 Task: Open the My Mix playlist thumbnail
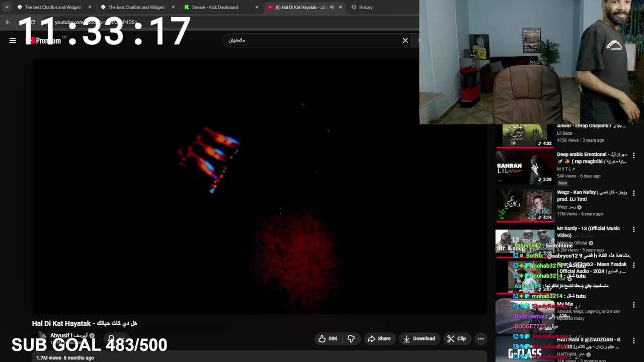click(x=525, y=317)
